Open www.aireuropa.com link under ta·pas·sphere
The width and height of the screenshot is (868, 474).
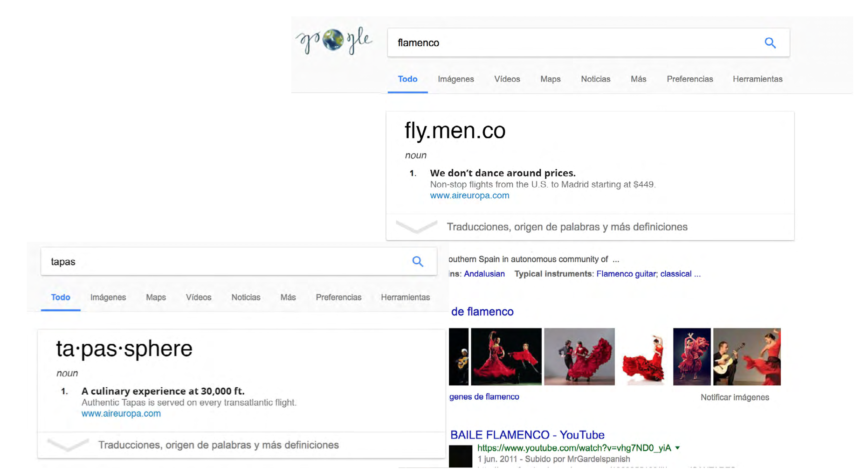[121, 413]
